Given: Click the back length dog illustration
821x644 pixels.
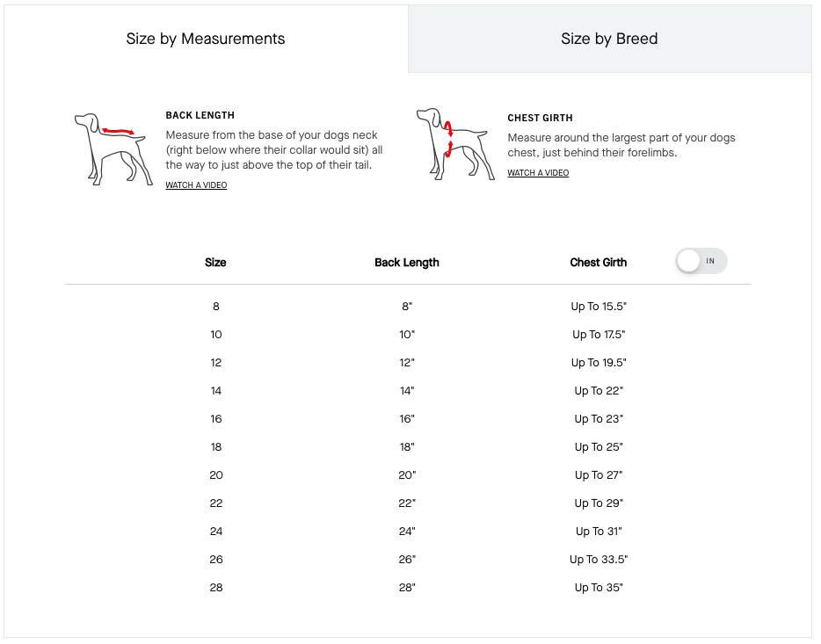Looking at the screenshot, I should pyautogui.click(x=110, y=147).
